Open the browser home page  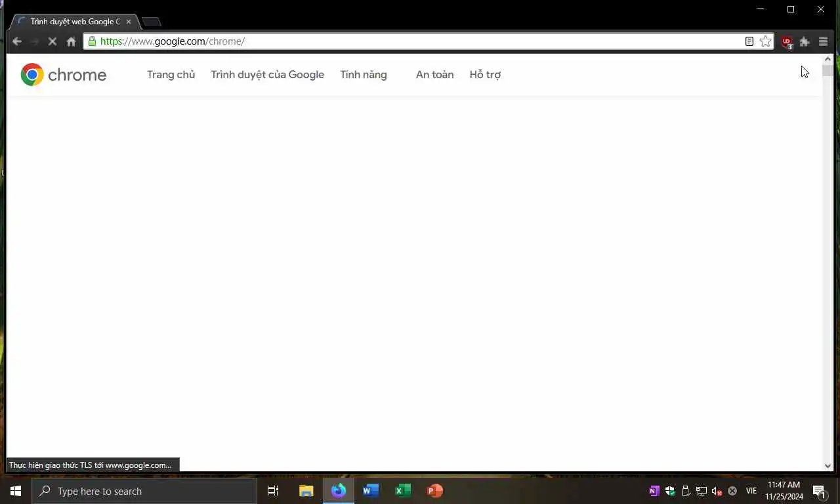tap(71, 41)
